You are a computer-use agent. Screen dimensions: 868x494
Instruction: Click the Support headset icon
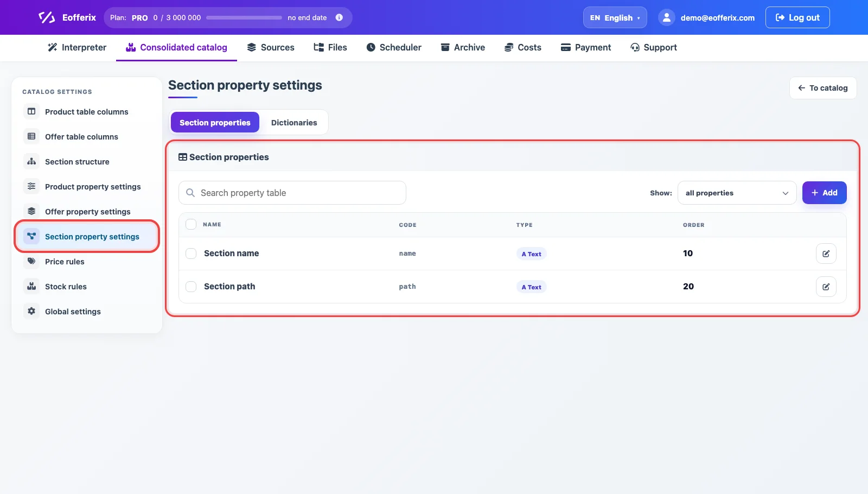635,47
